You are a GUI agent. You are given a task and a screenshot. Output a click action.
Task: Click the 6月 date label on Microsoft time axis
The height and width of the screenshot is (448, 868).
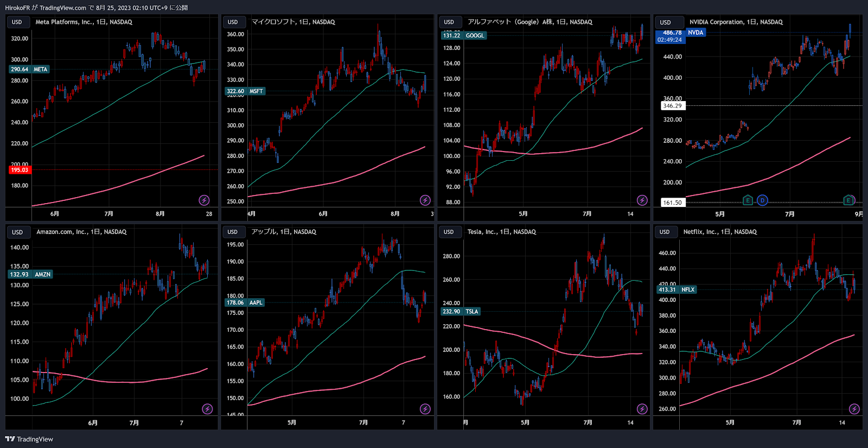(x=323, y=214)
